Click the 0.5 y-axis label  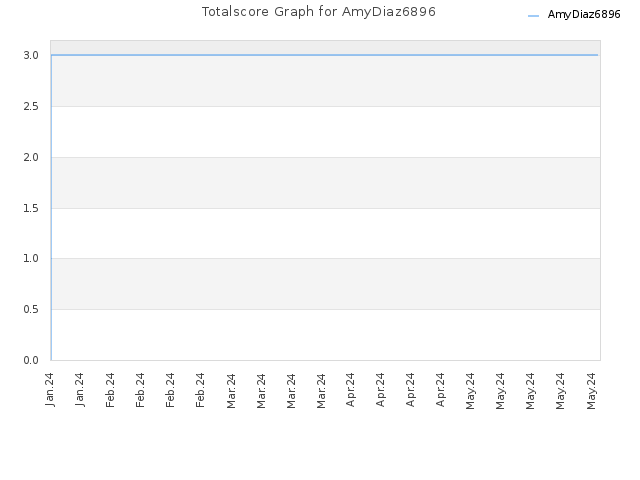(x=31, y=309)
